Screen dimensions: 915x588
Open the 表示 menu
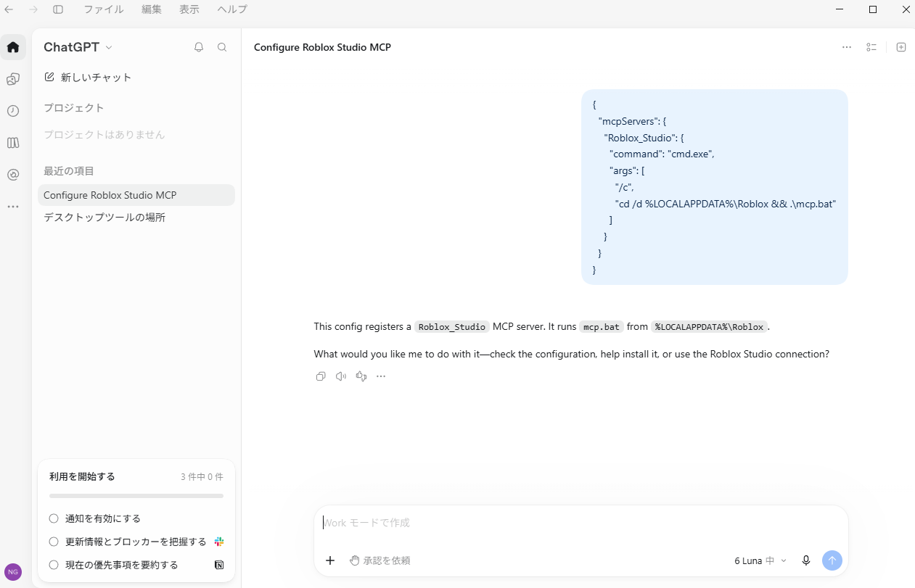pos(189,9)
